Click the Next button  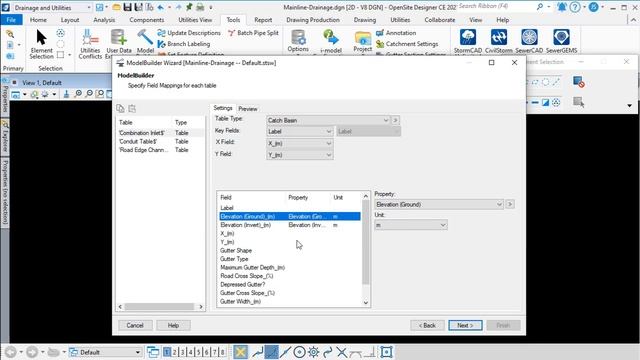click(465, 325)
